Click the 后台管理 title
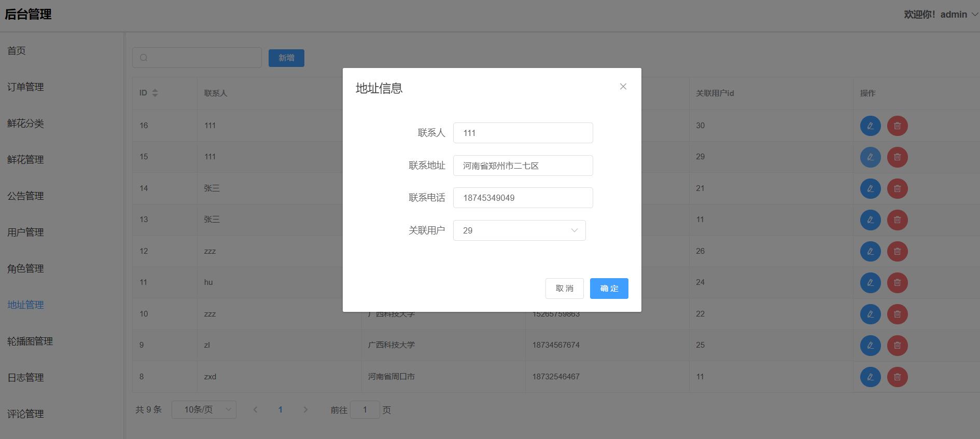Viewport: 980px width, 439px height. tap(28, 15)
